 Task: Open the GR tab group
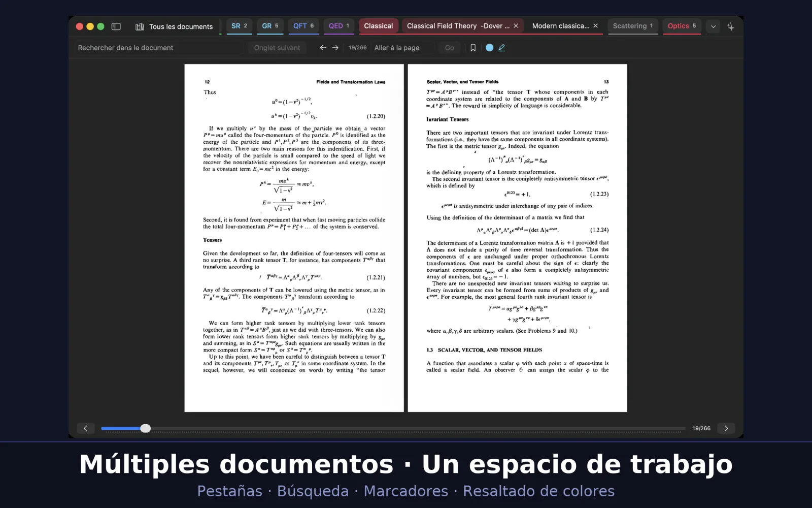pyautogui.click(x=270, y=26)
